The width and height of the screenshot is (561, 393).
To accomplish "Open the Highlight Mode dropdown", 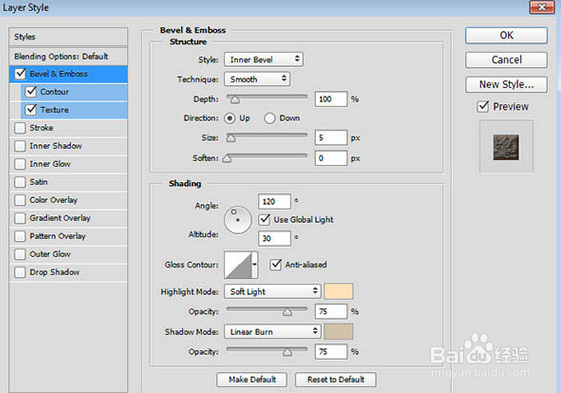I will [x=273, y=291].
